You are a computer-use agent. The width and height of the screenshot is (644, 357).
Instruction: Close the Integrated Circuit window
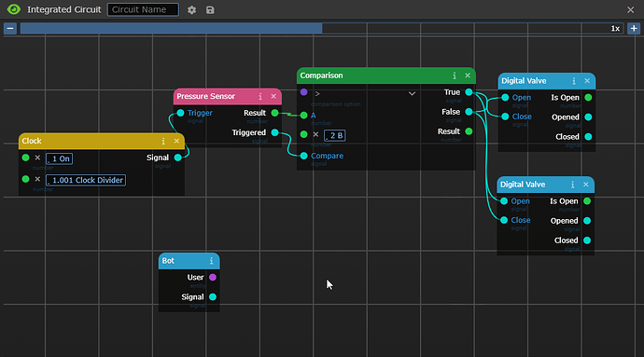pos(630,10)
